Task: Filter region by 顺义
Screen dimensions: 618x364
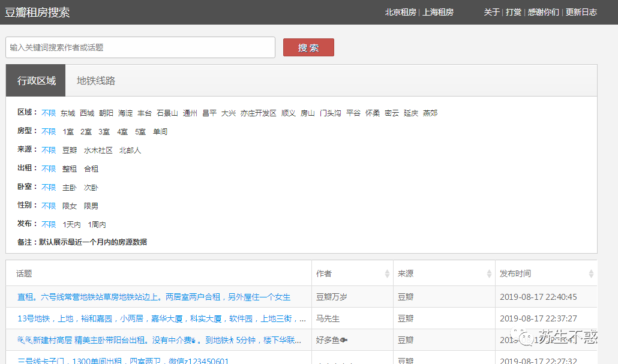Action: [288, 113]
